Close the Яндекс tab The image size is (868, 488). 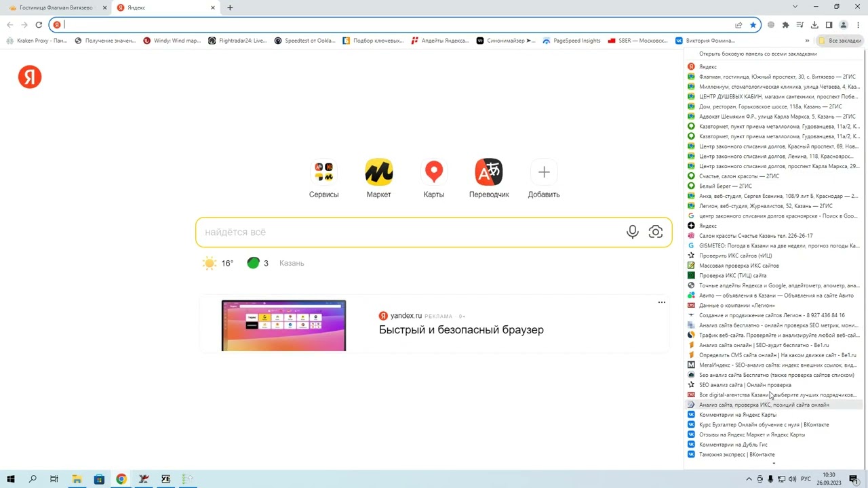click(213, 7)
